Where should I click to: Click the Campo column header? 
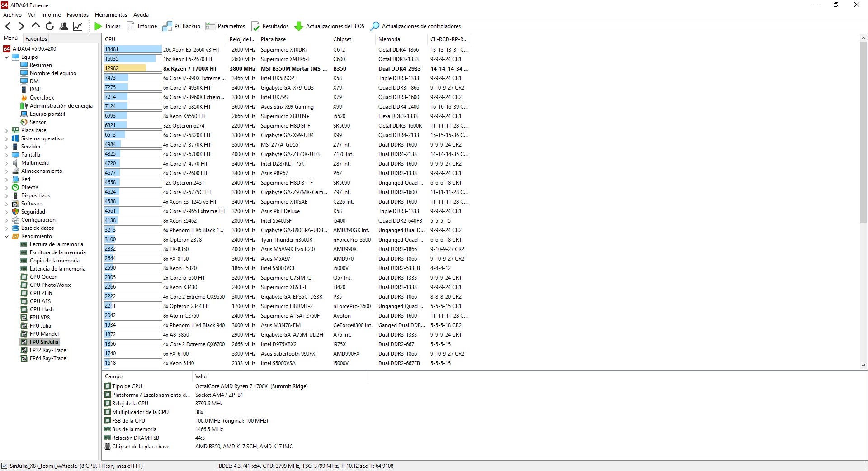147,376
